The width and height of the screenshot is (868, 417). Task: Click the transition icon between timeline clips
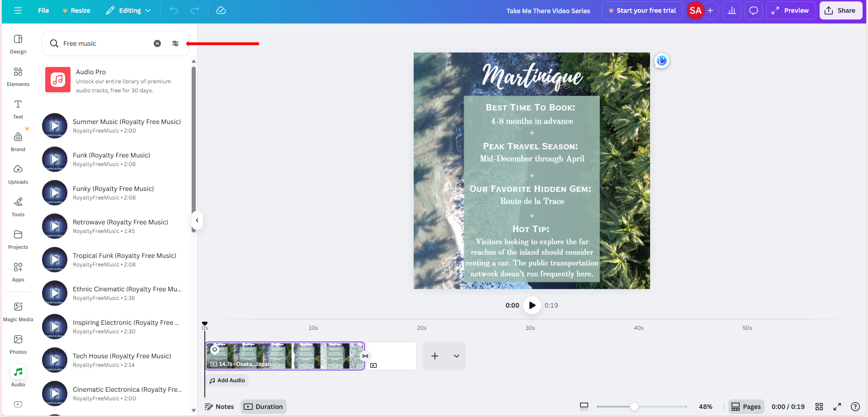(365, 356)
